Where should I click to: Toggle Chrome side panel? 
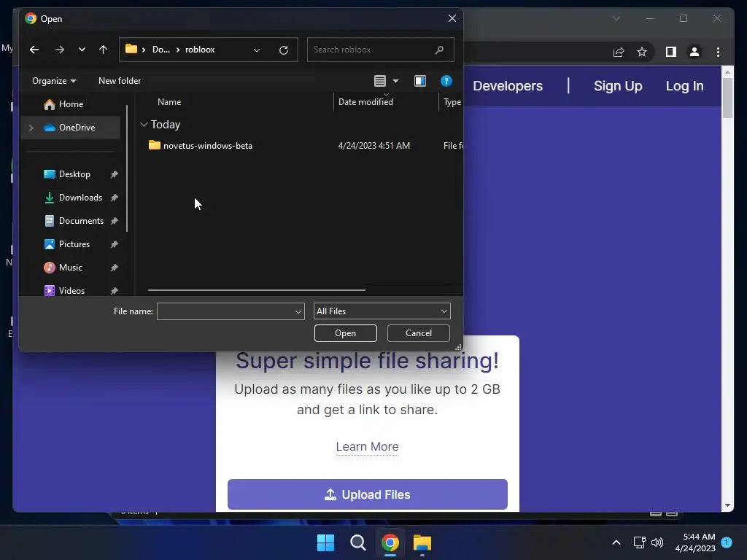click(671, 52)
